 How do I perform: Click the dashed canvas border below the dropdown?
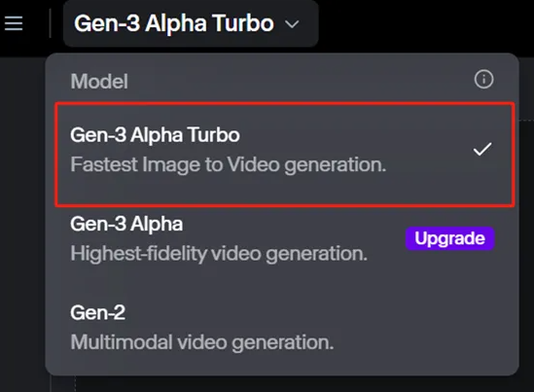75,384
